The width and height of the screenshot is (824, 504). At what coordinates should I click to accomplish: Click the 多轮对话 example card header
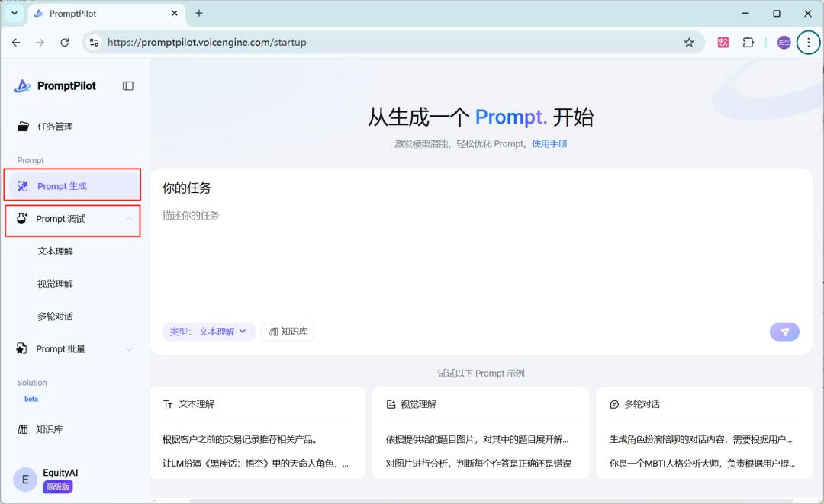(635, 404)
